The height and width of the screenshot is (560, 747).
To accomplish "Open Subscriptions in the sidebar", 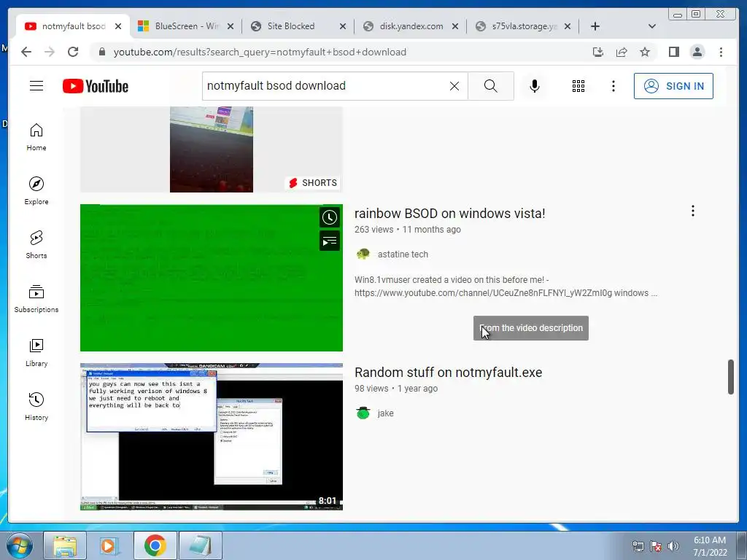I will 36,298.
